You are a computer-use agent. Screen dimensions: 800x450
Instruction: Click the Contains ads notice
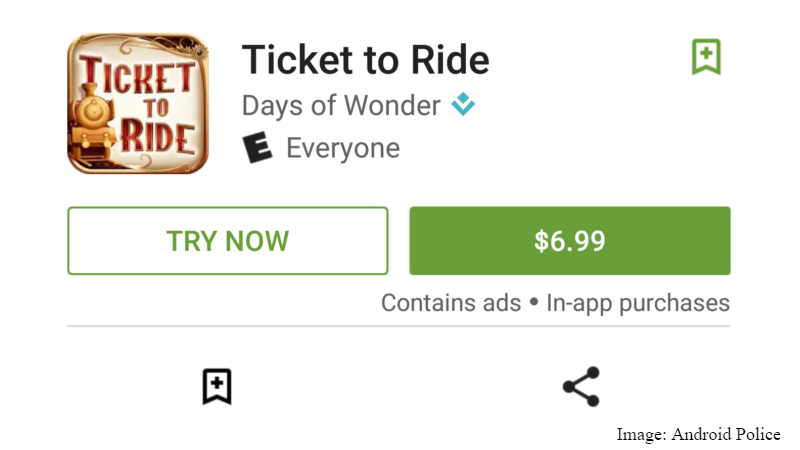coord(451,303)
